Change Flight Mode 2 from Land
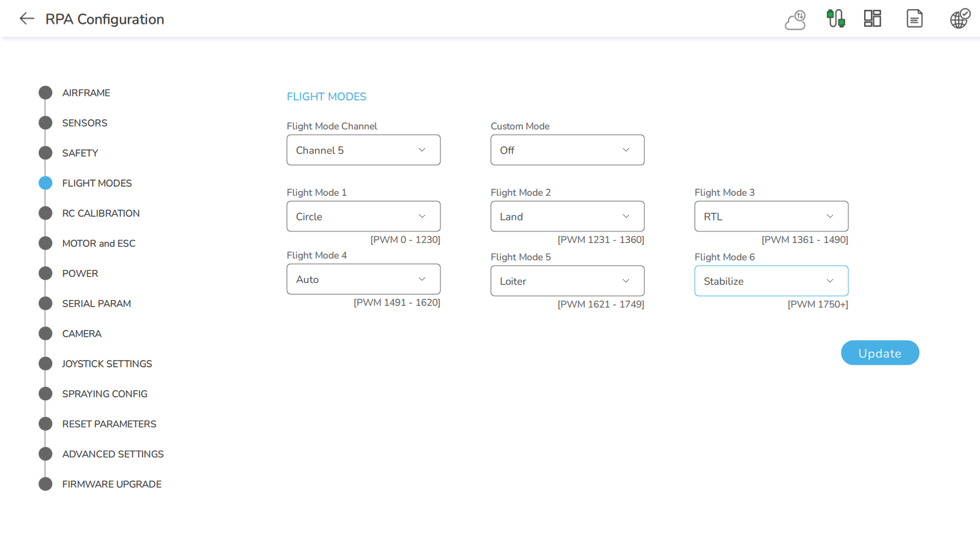Viewport: 980px width, 551px height. coord(567,217)
